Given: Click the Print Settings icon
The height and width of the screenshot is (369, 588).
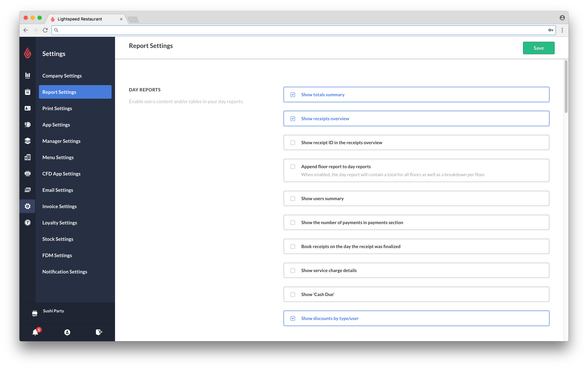Looking at the screenshot, I should click(28, 108).
